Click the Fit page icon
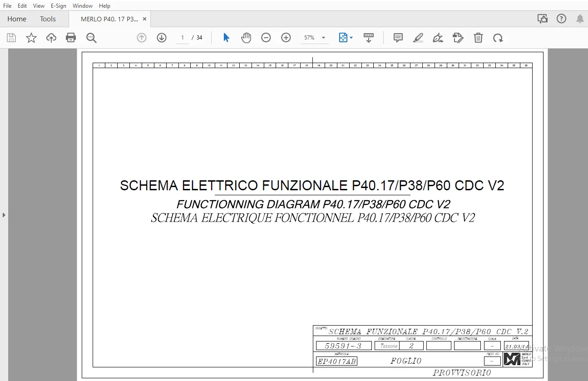This screenshot has height=381, width=588. click(343, 38)
